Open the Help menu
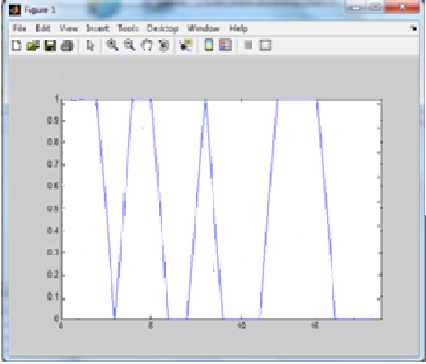426x364 pixels. coord(238,28)
